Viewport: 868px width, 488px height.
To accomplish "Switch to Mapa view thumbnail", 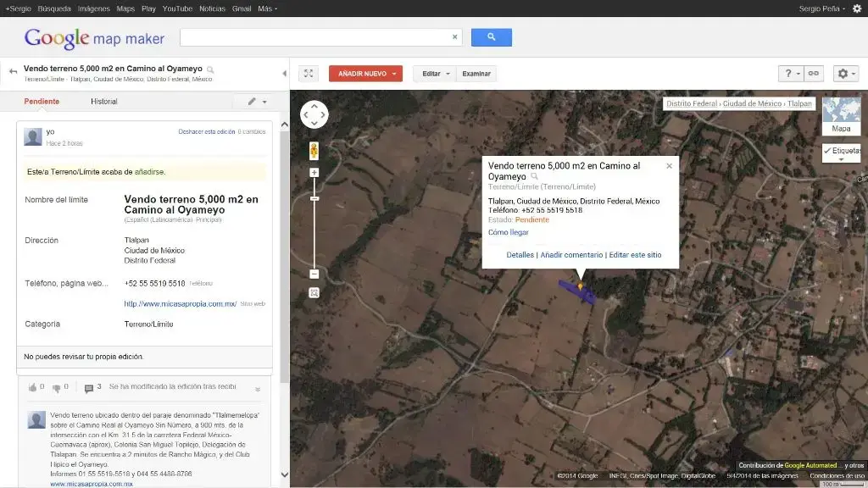I will (x=841, y=115).
